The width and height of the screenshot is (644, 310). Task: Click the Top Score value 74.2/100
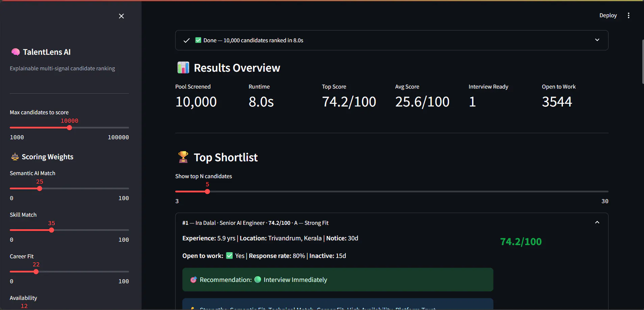(x=349, y=102)
